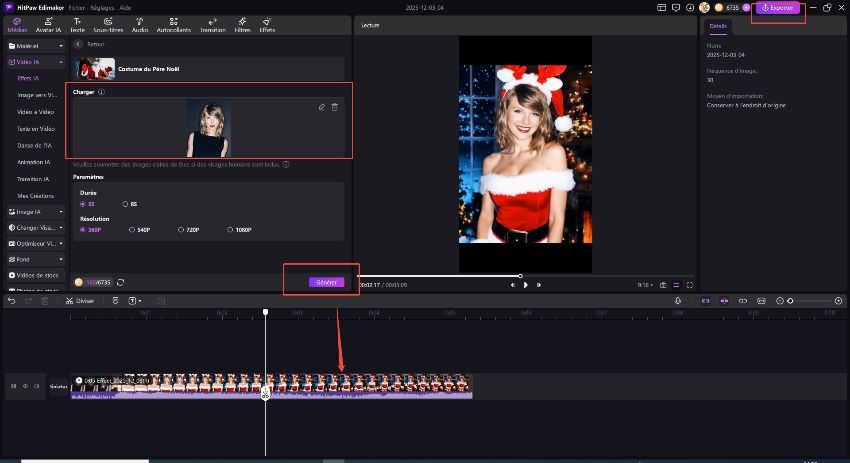Add more coins with the plus icon
The width and height of the screenshot is (850, 463).
tap(746, 8)
